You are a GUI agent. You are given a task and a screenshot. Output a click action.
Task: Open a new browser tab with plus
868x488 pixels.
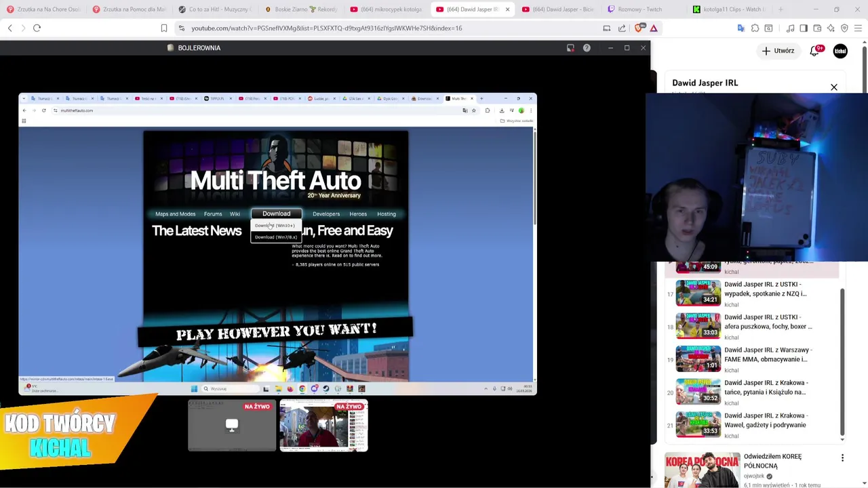pyautogui.click(x=781, y=9)
